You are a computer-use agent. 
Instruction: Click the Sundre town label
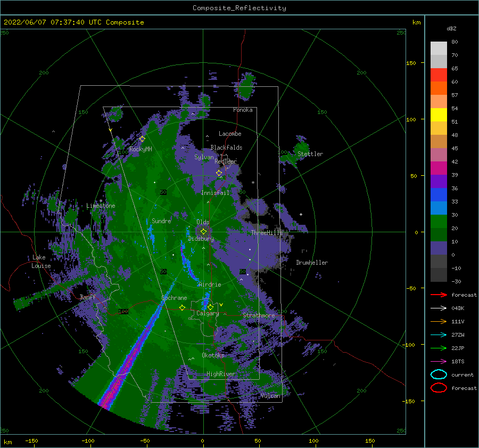click(x=161, y=221)
